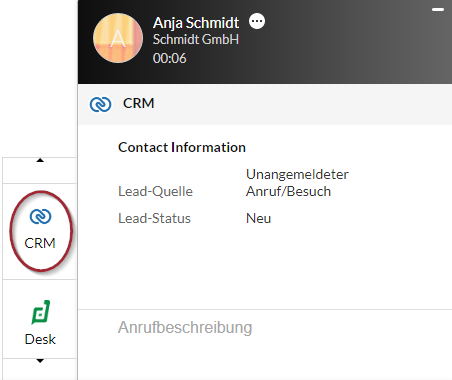Open the more options ellipsis beside Anja Schmidt
The image size is (452, 380).
point(257,21)
